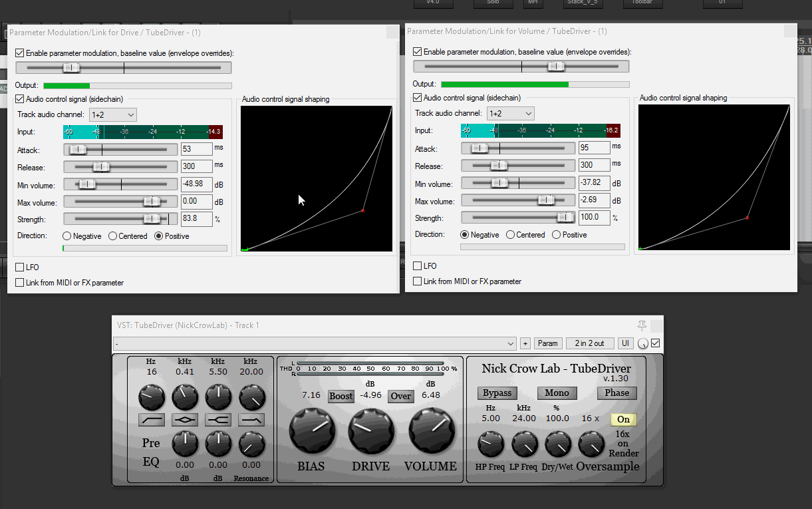
Task: Click red curve control point in Drive window
Action: click(x=362, y=210)
